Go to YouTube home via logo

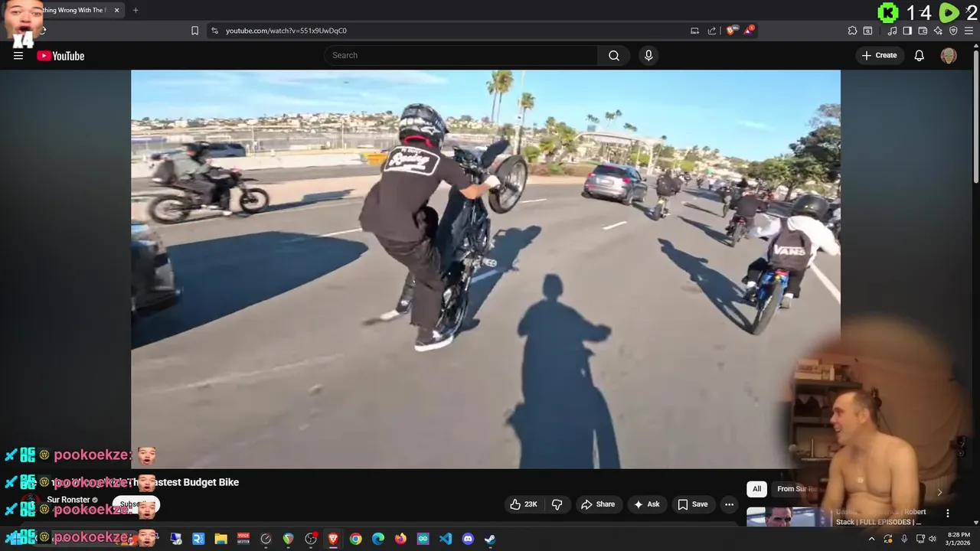tap(60, 55)
